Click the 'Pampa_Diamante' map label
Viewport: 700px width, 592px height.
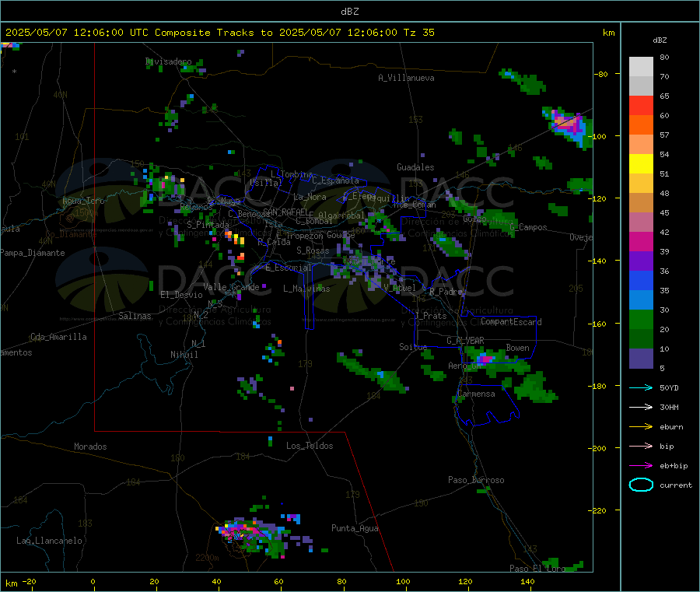pos(32,253)
